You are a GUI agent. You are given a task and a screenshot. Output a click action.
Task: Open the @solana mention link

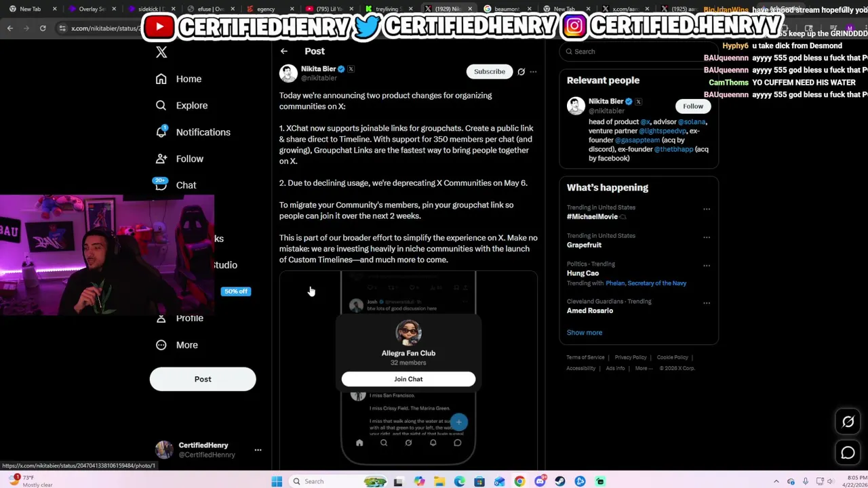tap(690, 122)
